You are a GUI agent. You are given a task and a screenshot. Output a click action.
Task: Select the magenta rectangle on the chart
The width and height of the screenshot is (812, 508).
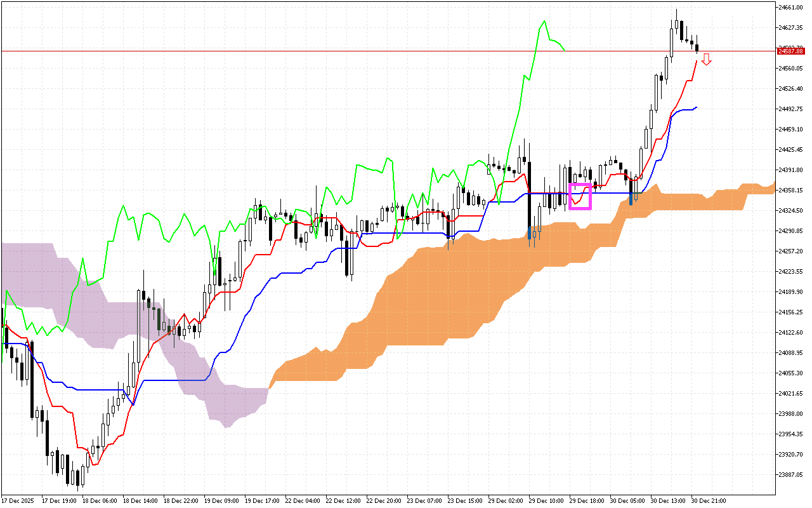[580, 196]
